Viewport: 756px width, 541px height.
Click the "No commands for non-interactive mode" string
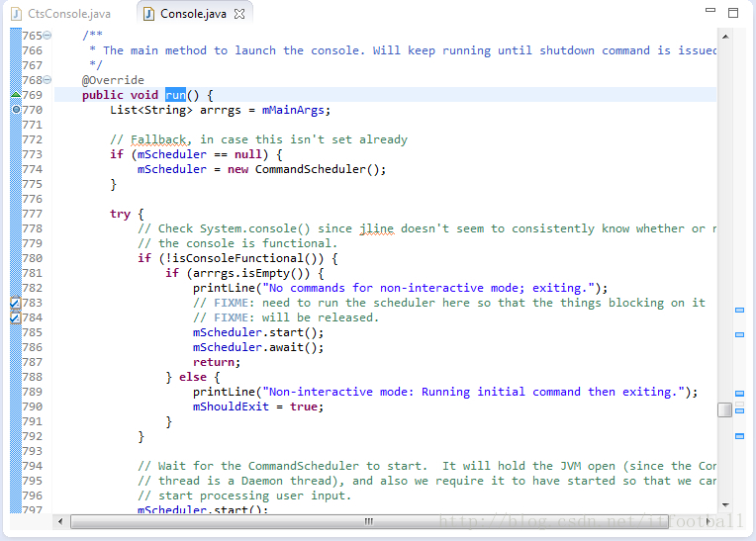[428, 288]
